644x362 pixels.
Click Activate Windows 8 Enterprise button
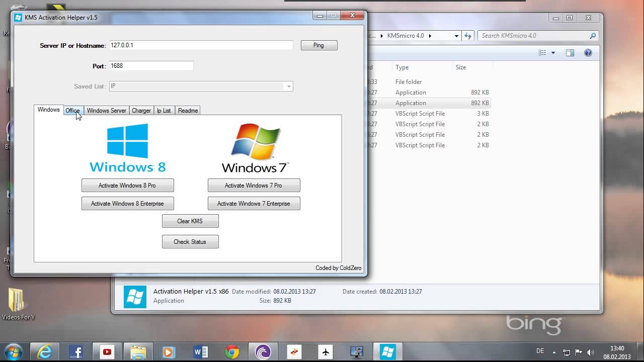[x=127, y=204]
